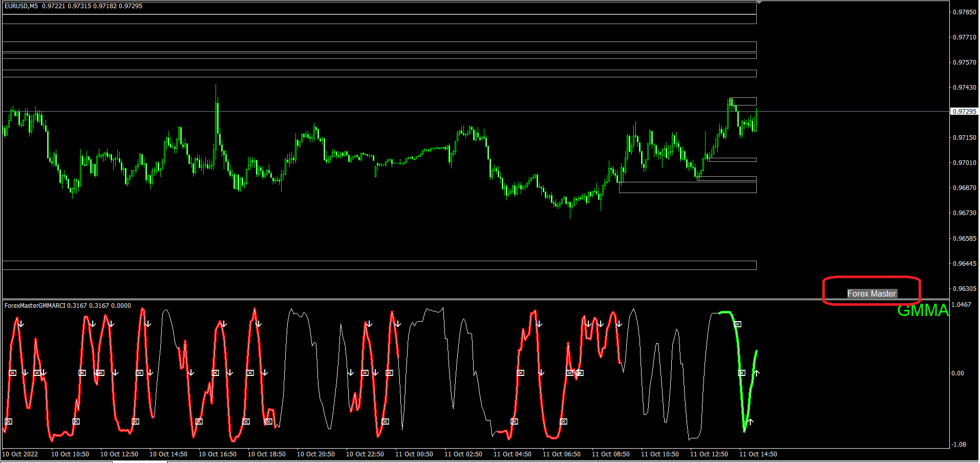Click the 10 Oct 12:50 time label

119,454
